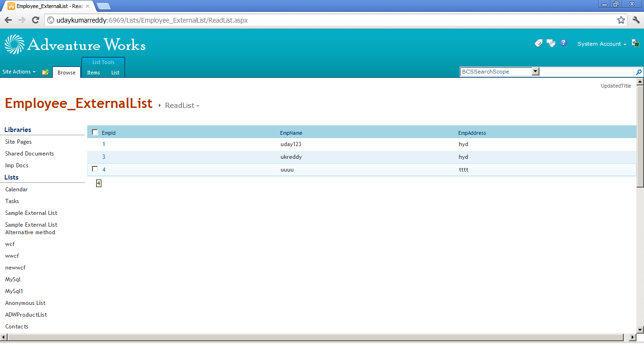Open the Tasks list
The image size is (644, 344).
coord(12,201)
